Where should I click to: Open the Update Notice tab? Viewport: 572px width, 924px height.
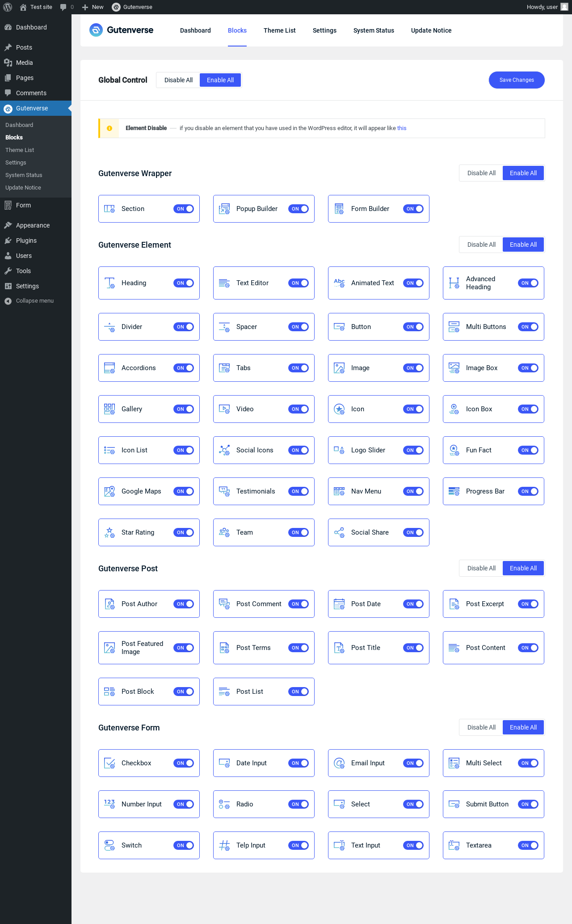pyautogui.click(x=431, y=30)
